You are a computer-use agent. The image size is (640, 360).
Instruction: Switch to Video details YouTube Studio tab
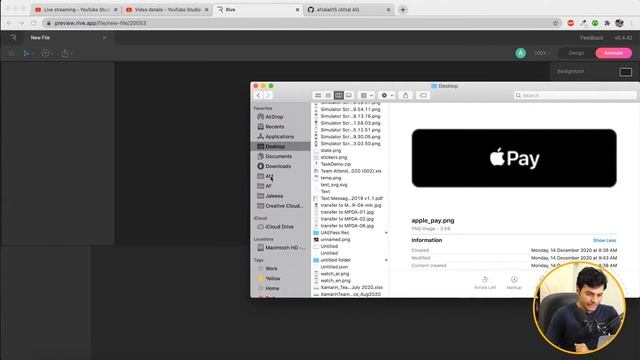tap(167, 9)
